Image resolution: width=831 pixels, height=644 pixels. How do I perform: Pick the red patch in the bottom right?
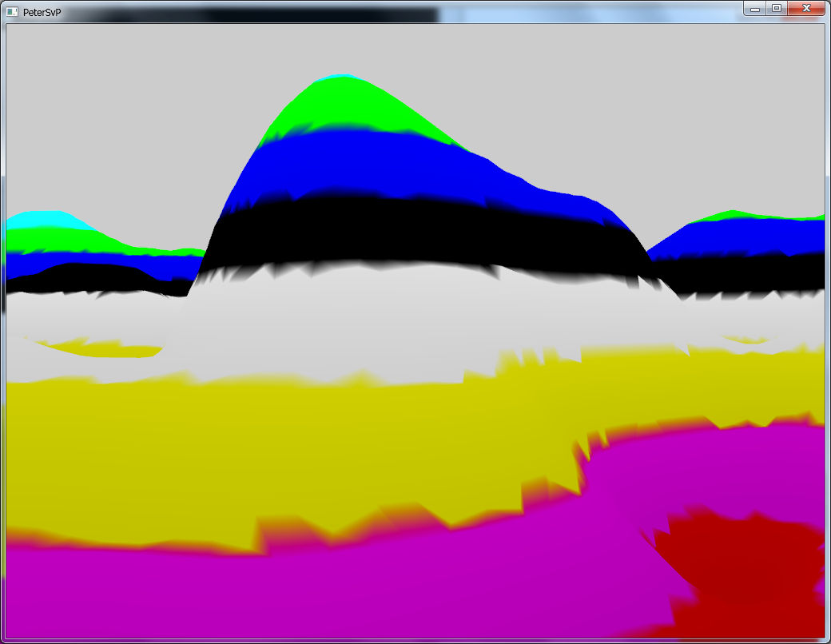click(x=743, y=559)
